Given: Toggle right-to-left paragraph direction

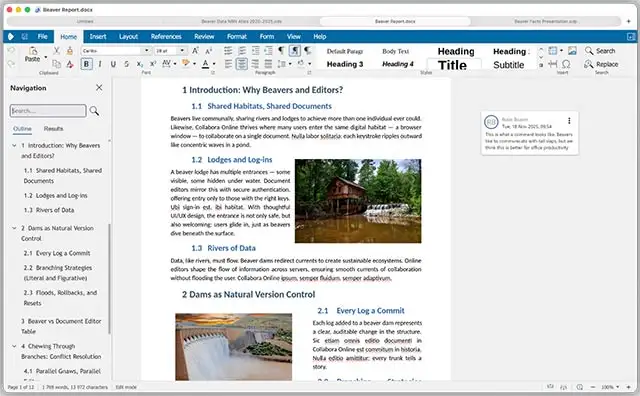Looking at the screenshot, I should (x=308, y=50).
